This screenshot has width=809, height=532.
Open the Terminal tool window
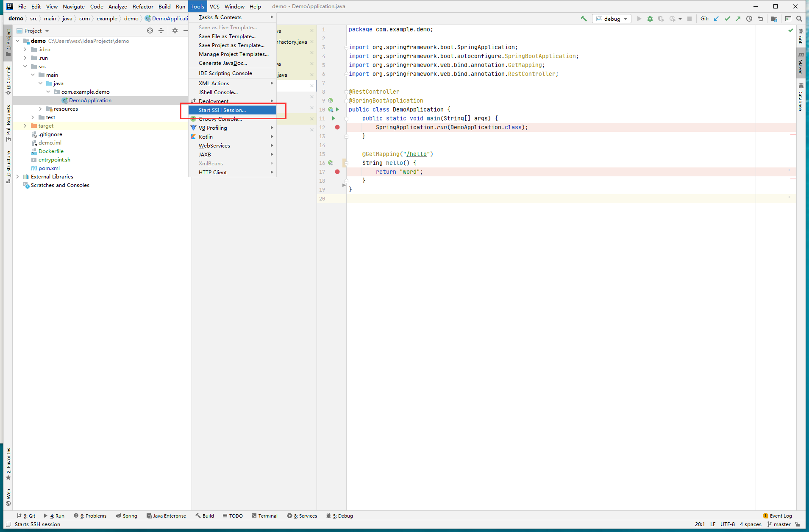(x=264, y=516)
